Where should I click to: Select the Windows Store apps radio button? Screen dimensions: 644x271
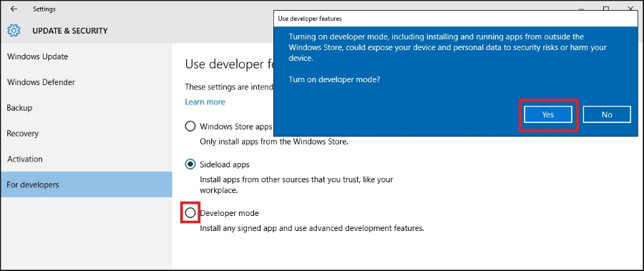190,126
